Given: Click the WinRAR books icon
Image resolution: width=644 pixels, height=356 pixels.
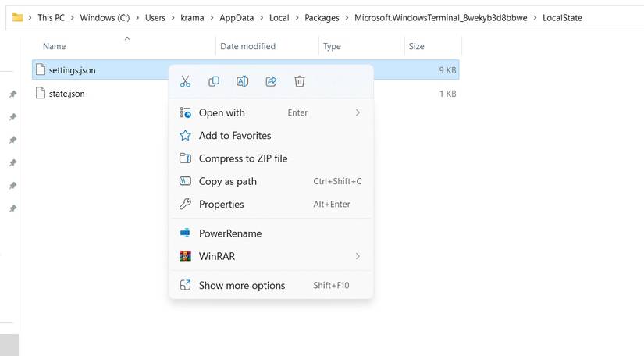Looking at the screenshot, I should point(185,256).
